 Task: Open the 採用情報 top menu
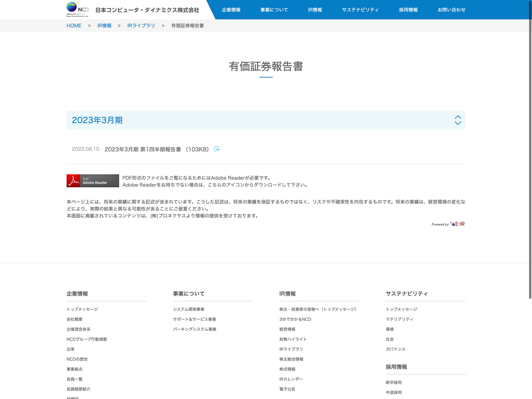click(x=408, y=10)
